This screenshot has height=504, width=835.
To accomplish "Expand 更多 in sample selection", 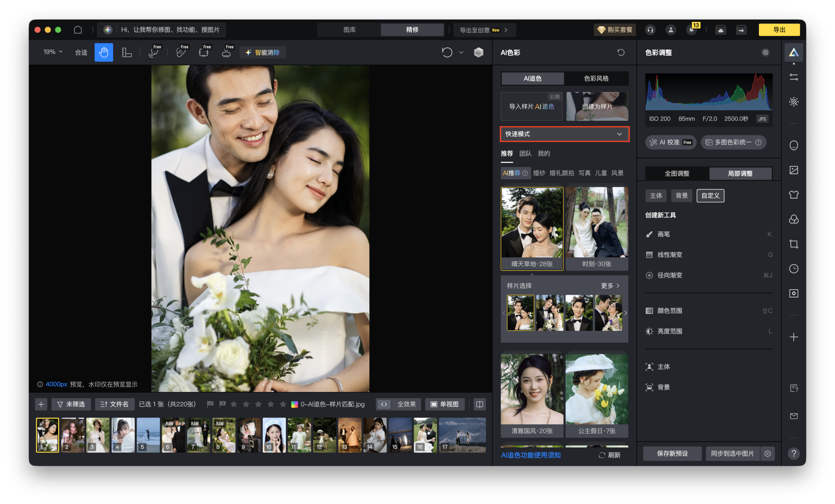I will 610,286.
